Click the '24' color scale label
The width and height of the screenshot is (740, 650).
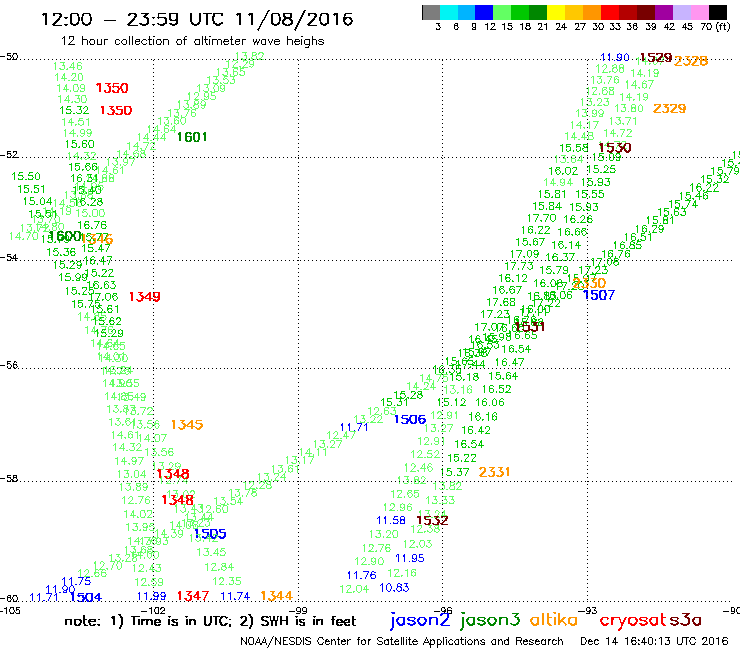point(561,27)
